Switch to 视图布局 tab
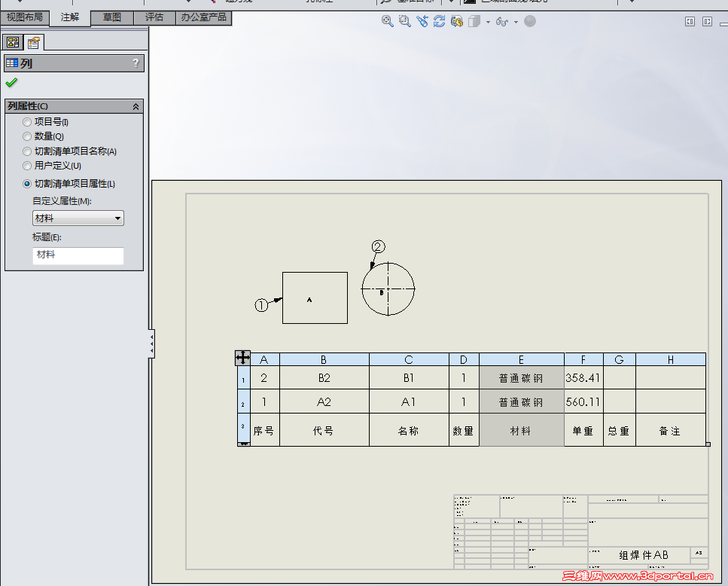 [x=24, y=17]
